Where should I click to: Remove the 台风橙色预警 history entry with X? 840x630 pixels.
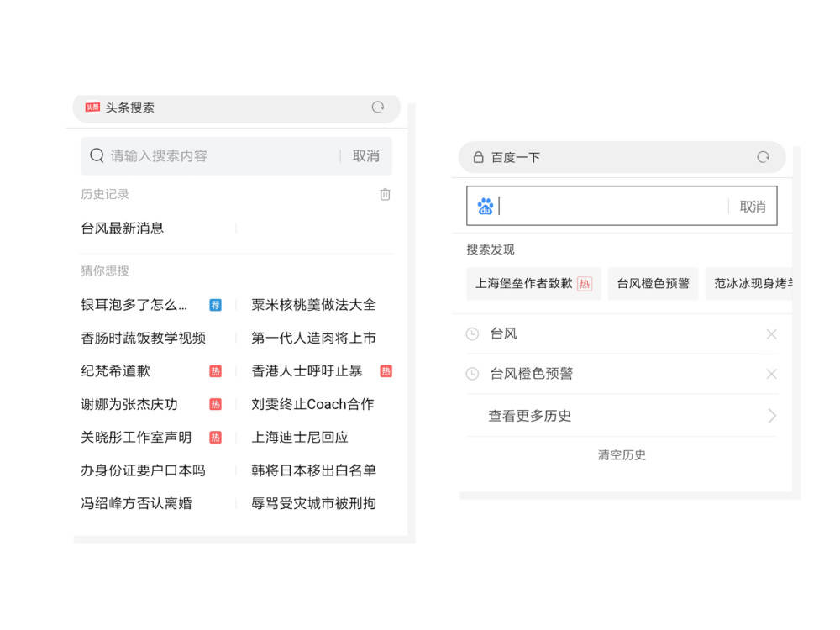pos(771,374)
